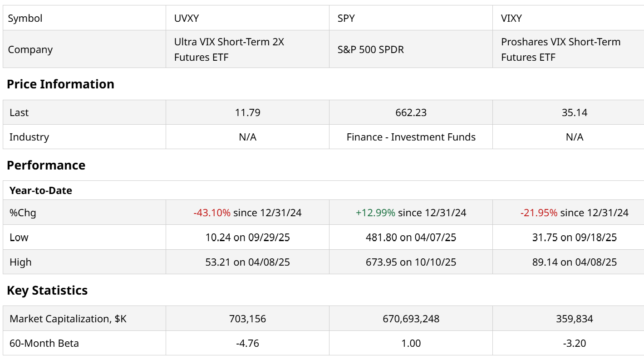Click the SPY high 673.95 on 10/10/25

411,262
